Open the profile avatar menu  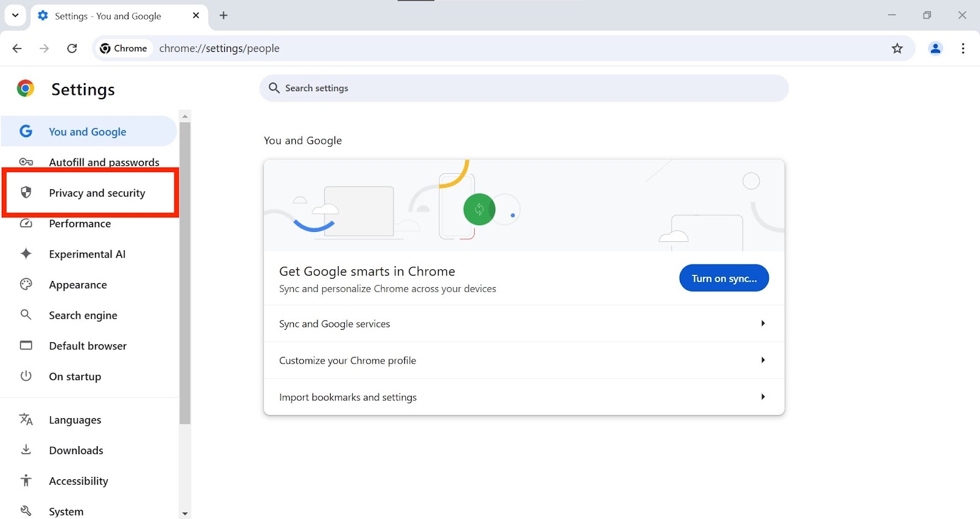pyautogui.click(x=935, y=48)
